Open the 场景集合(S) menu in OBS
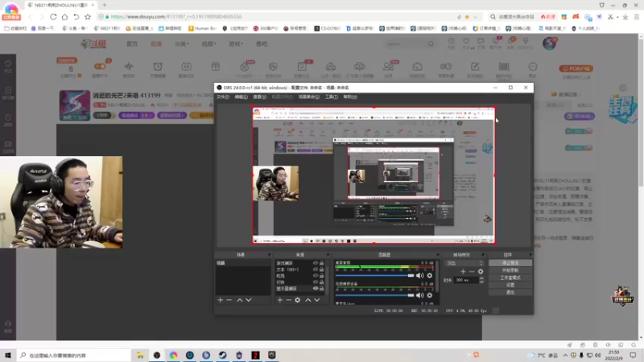 tap(309, 97)
